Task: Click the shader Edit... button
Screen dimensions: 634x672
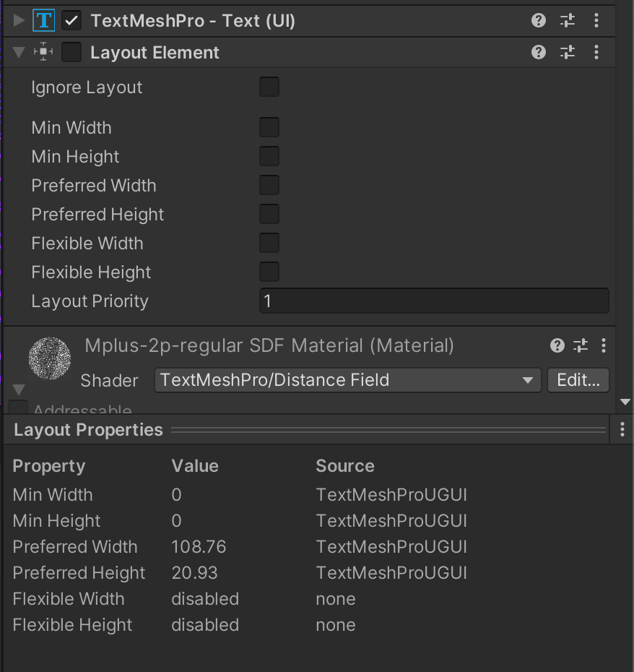Action: click(x=578, y=380)
